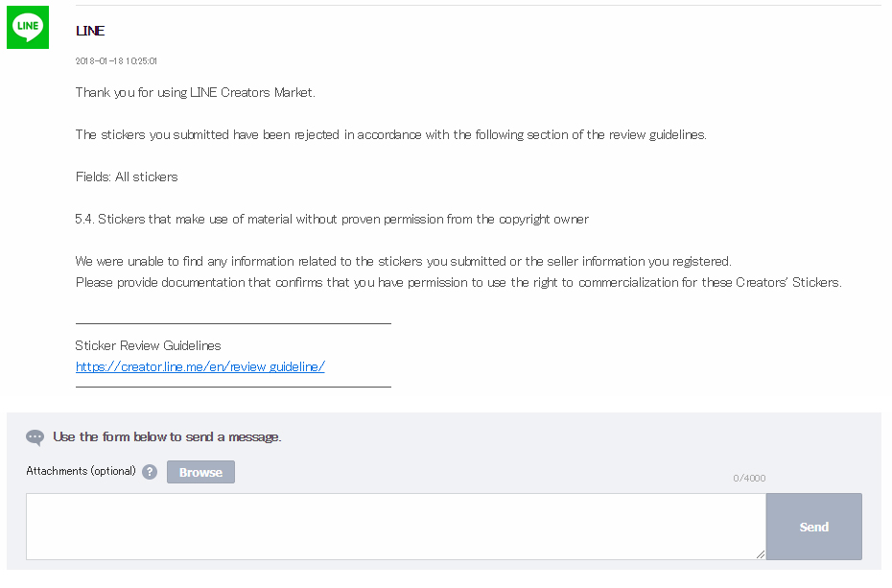Image resolution: width=892 pixels, height=588 pixels.
Task: Click the speech bubble icon beside form heading
Action: (x=35, y=437)
